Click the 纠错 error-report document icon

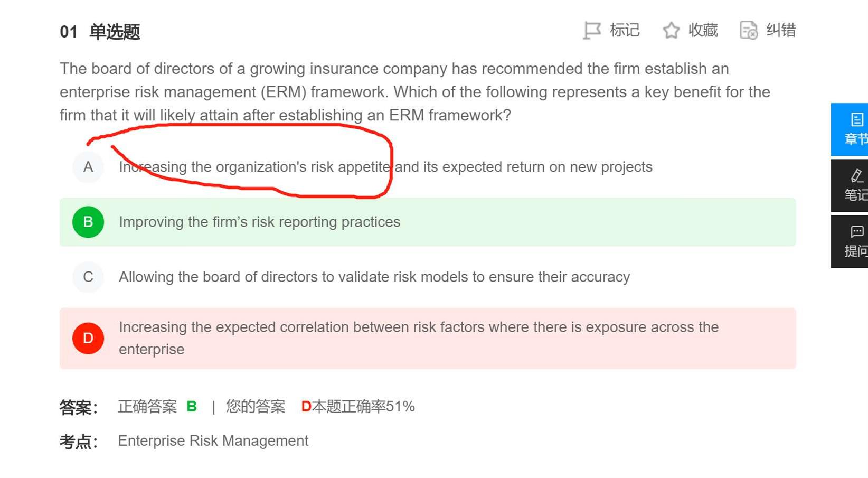coord(749,30)
